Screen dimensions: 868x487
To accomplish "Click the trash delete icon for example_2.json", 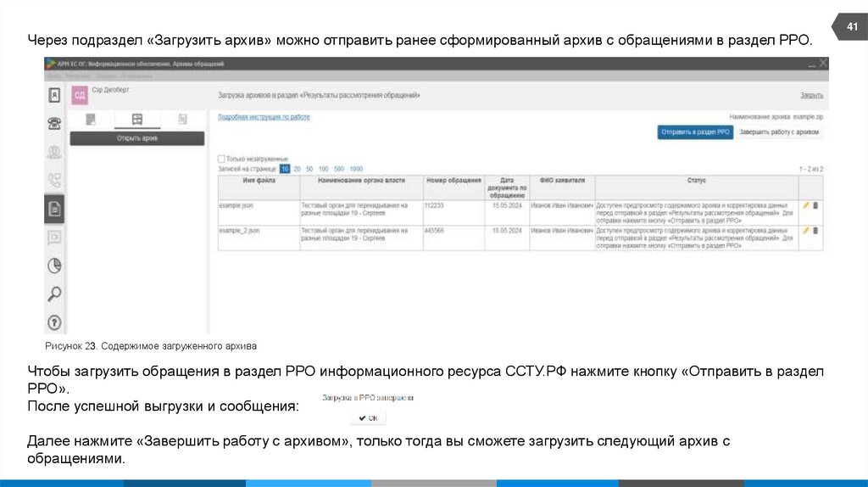I will [815, 231].
